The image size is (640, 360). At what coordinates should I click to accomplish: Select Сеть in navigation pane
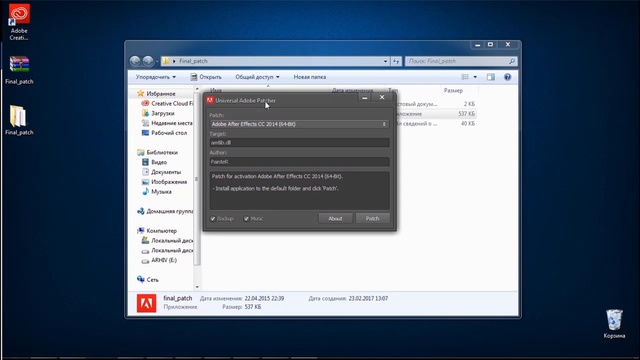pyautogui.click(x=148, y=280)
